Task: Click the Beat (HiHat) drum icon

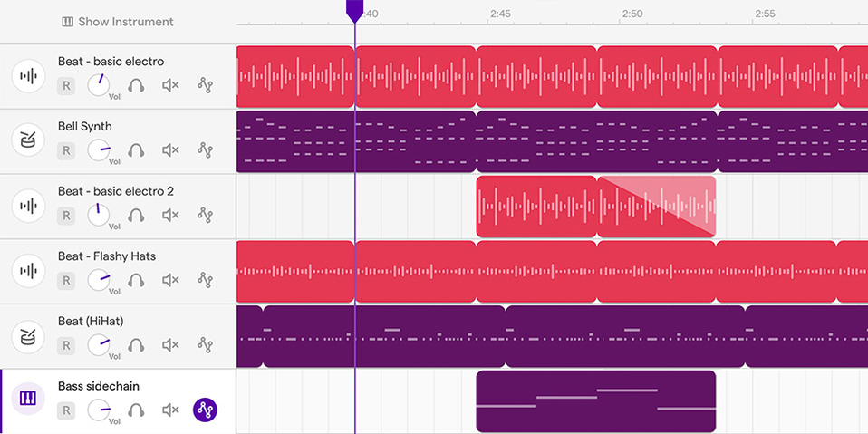Action: (x=29, y=335)
